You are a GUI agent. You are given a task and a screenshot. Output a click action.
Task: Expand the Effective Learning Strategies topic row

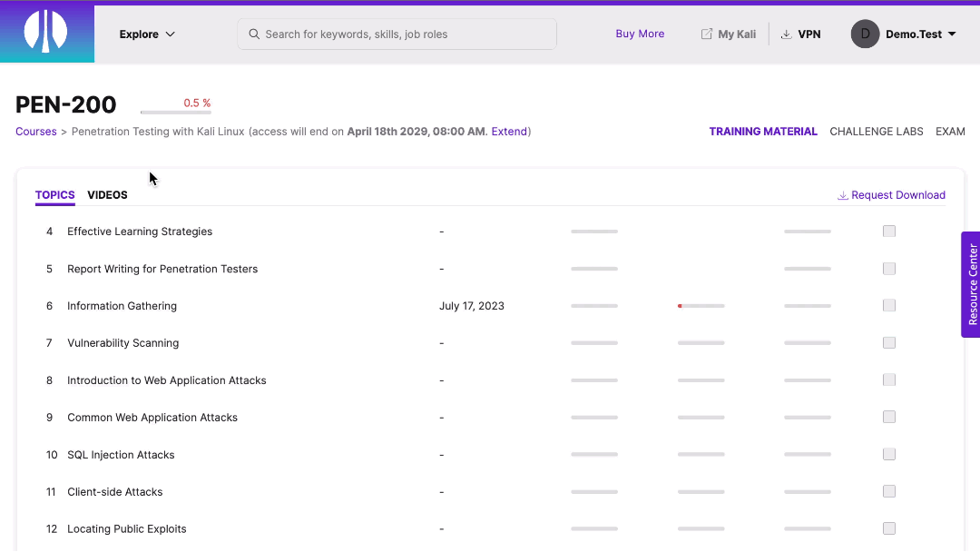[x=140, y=232]
